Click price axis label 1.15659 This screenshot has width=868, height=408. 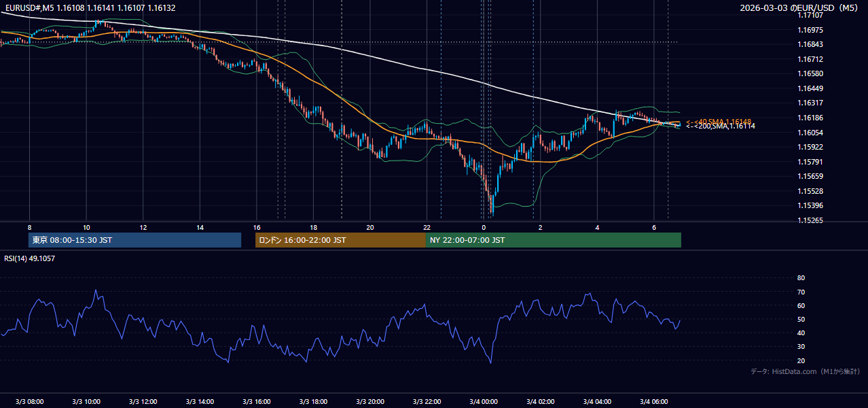tap(810, 176)
